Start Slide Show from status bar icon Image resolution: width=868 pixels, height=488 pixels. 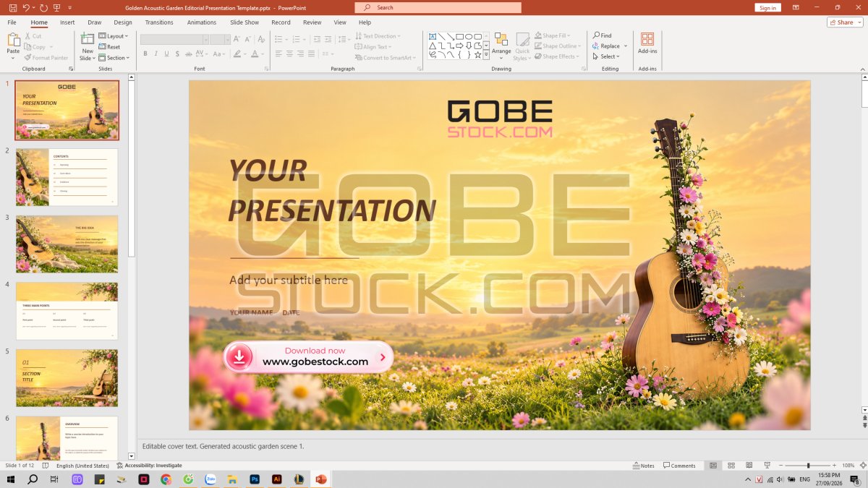767,466
